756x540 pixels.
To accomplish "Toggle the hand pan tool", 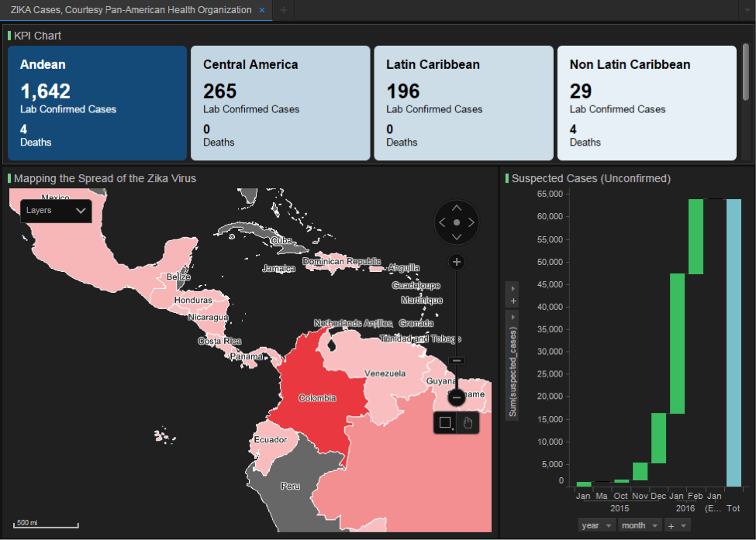I will [468, 423].
